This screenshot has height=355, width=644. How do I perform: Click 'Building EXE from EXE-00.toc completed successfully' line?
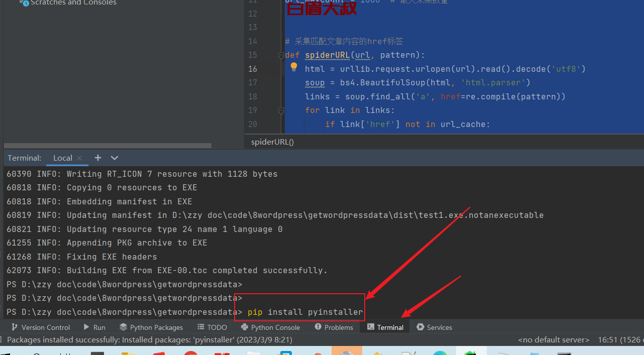coord(167,271)
